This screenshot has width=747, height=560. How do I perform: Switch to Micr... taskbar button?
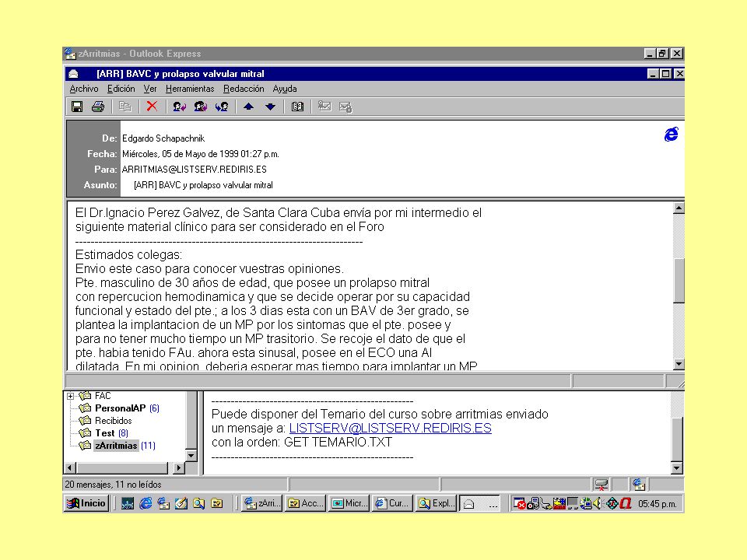click(x=349, y=503)
